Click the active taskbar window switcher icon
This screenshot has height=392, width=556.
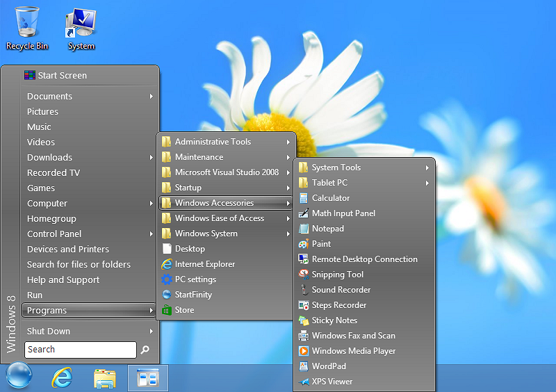[x=148, y=378]
